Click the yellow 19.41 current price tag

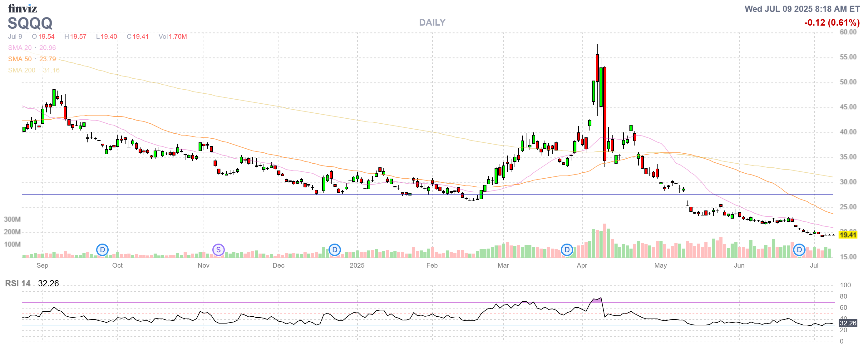(x=847, y=235)
